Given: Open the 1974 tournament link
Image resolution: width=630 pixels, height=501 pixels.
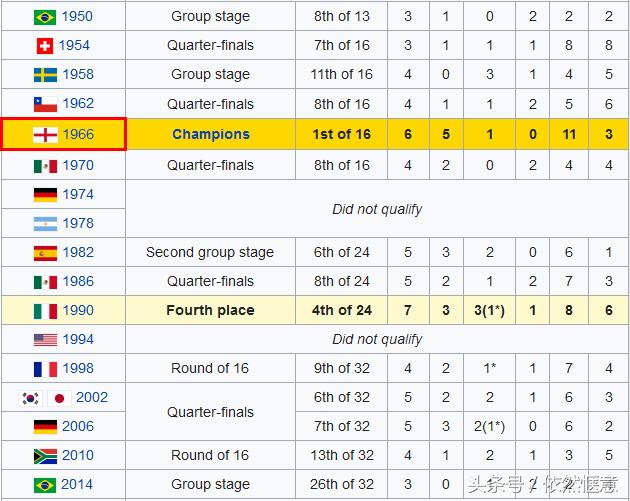Looking at the screenshot, I should tap(78, 195).
